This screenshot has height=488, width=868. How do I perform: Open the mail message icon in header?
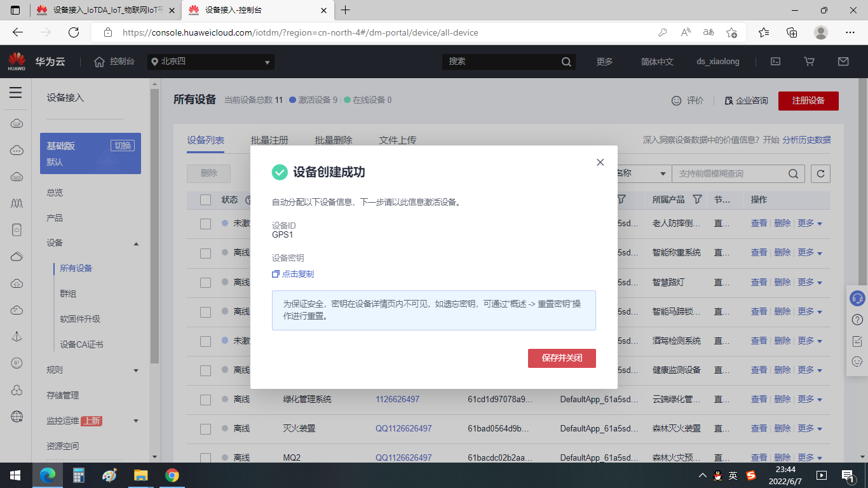point(843,62)
